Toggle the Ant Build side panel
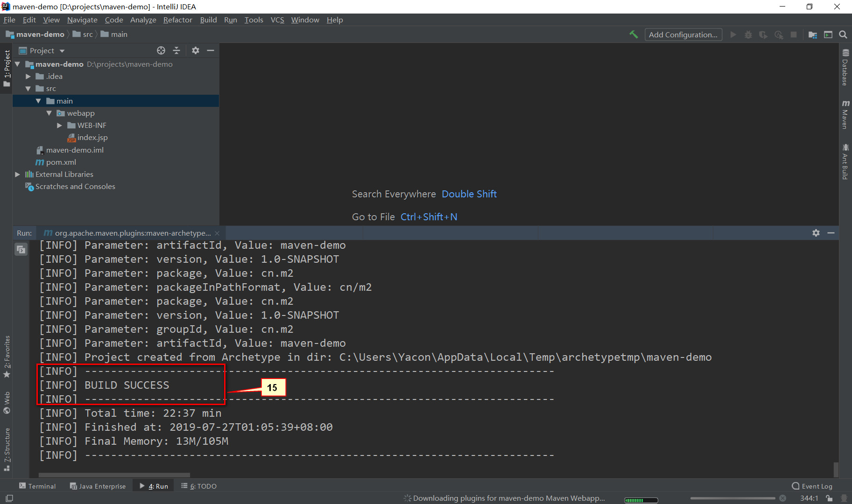Image resolution: width=852 pixels, height=504 pixels. click(845, 161)
